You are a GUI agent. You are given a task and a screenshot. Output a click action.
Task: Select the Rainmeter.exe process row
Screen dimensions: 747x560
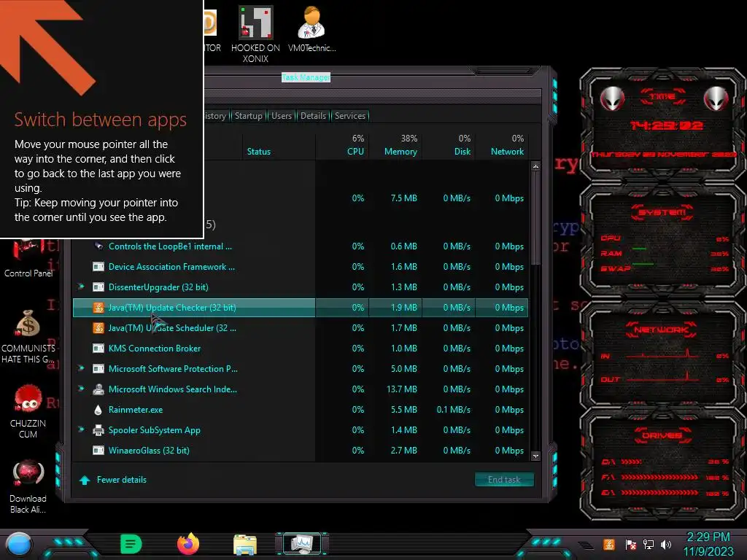point(301,410)
